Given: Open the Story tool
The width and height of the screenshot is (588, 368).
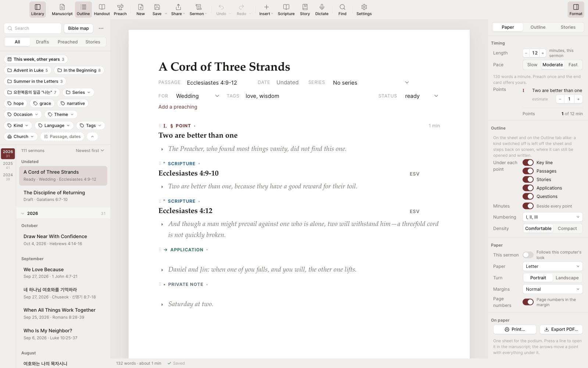Looking at the screenshot, I should 305,10.
